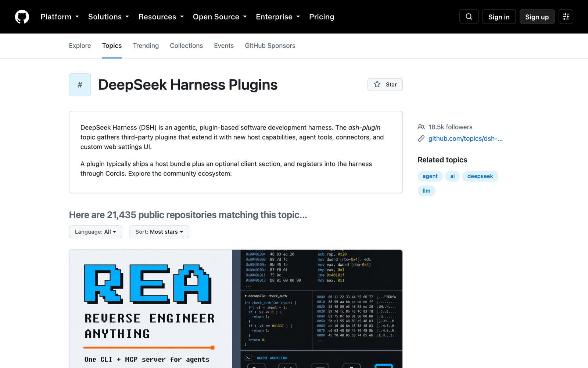Viewport: 588px width, 368px height.
Task: Expand the Solutions menu
Action: coord(108,17)
